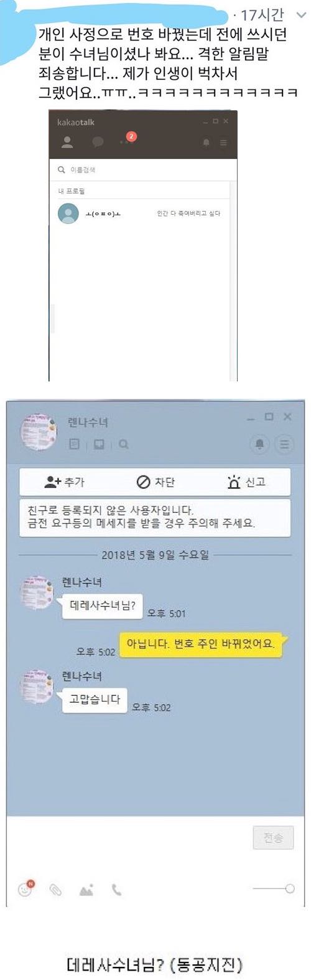This screenshot has width=311, height=980.
Task: Open the chat room menu button
Action: coord(284,444)
